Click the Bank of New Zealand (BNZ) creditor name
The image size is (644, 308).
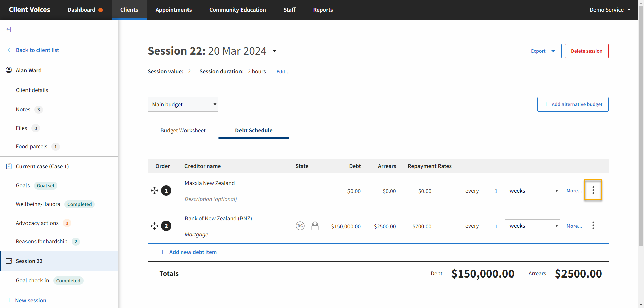pos(218,218)
